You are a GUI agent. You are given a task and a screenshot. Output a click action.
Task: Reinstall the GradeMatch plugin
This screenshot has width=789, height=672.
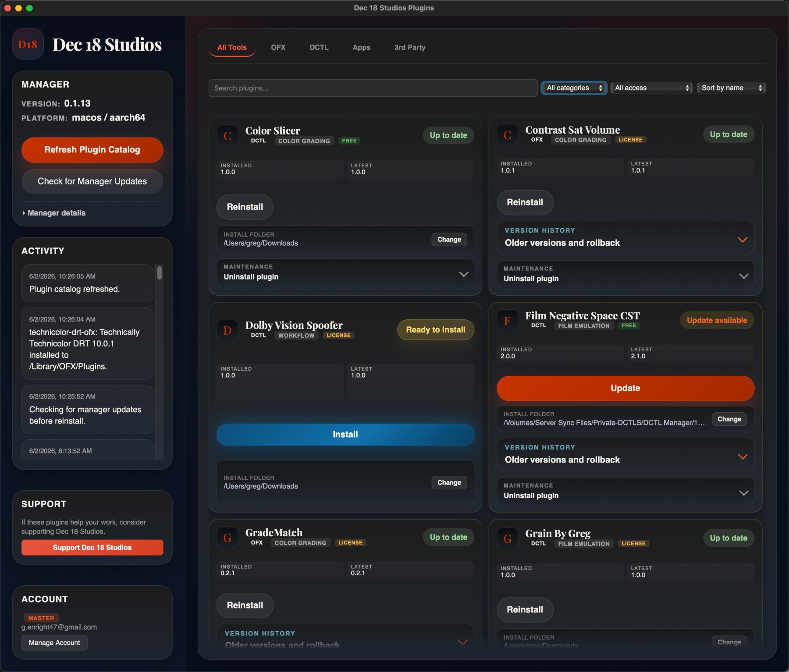click(245, 605)
